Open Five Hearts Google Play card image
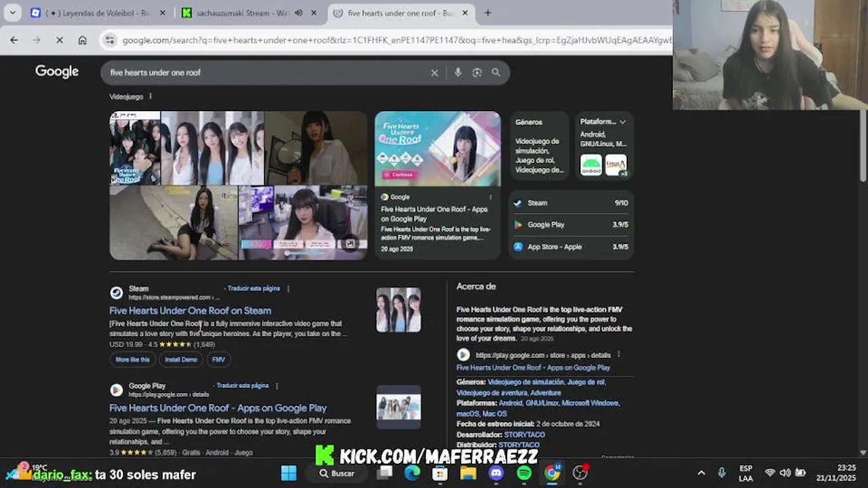The image size is (868, 488). pyautogui.click(x=438, y=148)
